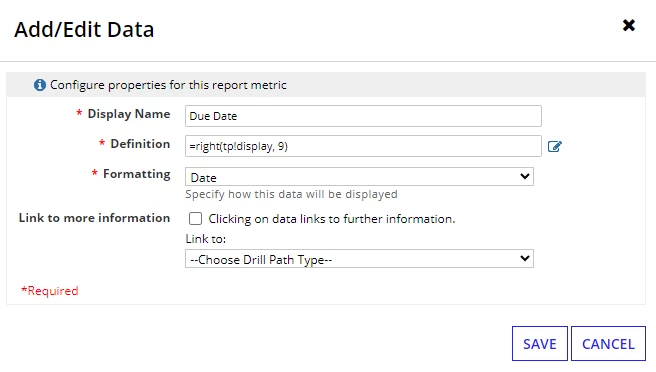Click the 'Specify how this data will be displayed' hint
Screen dimensions: 656x372
291,194
